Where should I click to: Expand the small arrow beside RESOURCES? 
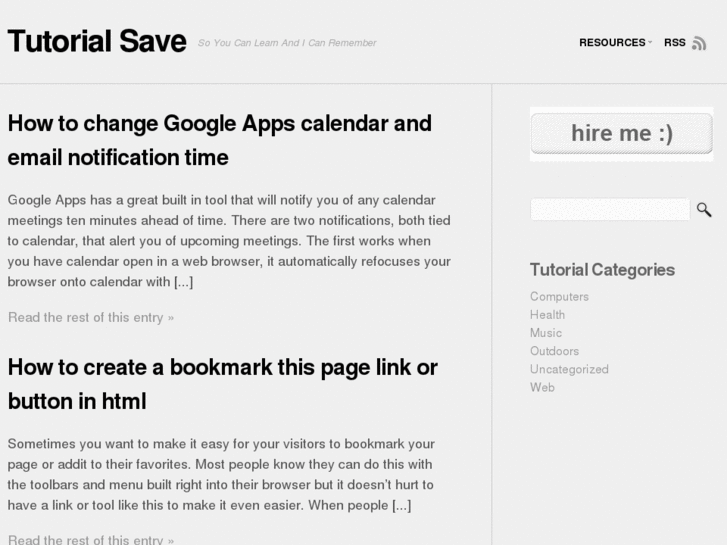[x=650, y=43]
